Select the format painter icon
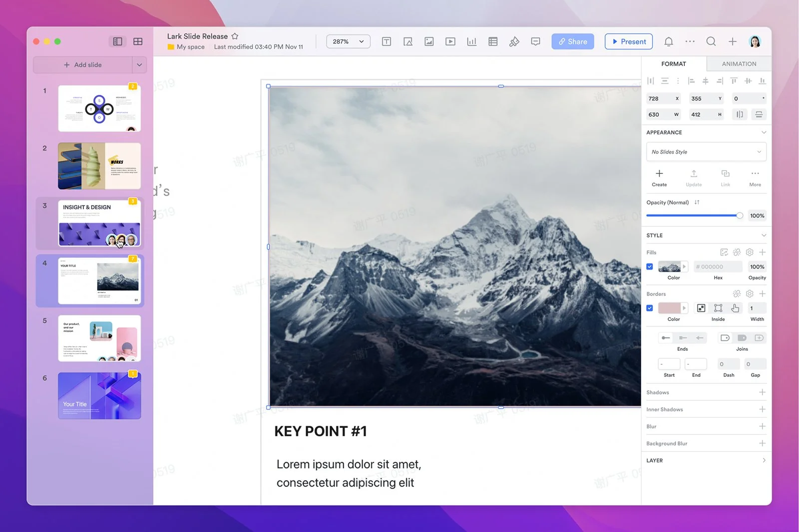 pos(514,41)
